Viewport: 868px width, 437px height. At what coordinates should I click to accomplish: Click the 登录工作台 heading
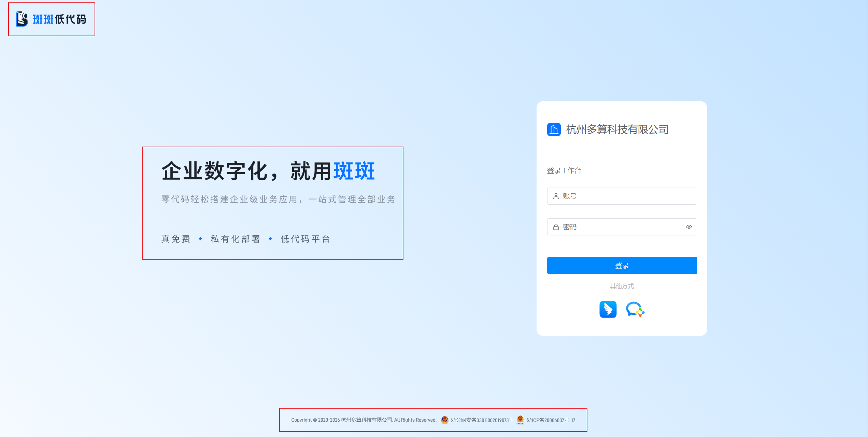(x=564, y=170)
